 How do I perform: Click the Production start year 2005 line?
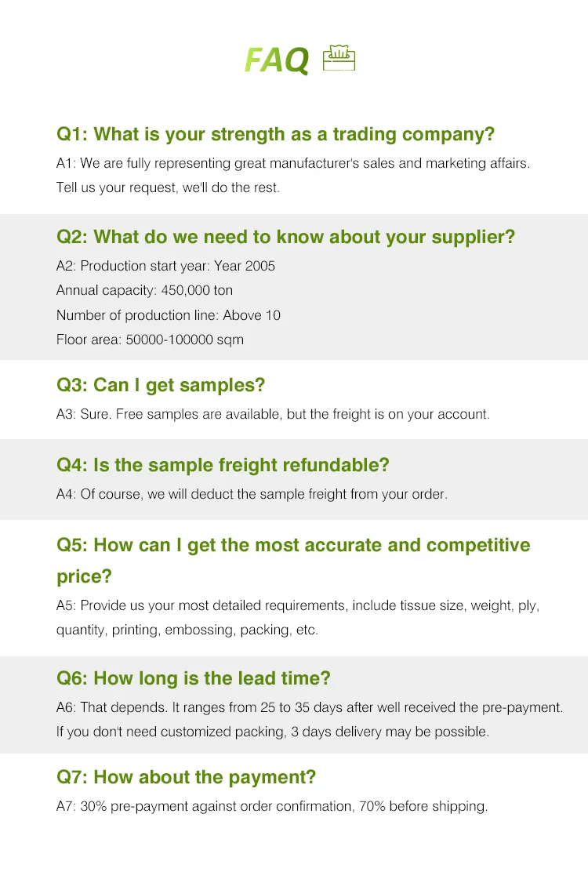point(165,266)
